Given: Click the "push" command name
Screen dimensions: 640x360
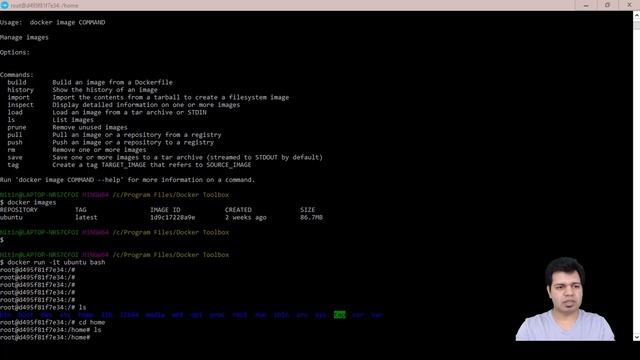Looking at the screenshot, I should pos(15,142).
